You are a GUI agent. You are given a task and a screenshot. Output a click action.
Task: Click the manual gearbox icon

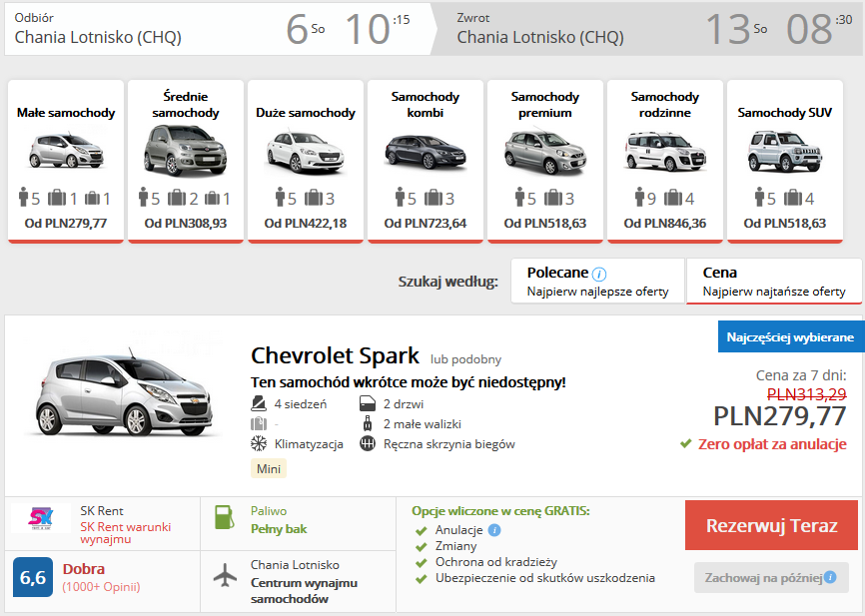tap(367, 443)
